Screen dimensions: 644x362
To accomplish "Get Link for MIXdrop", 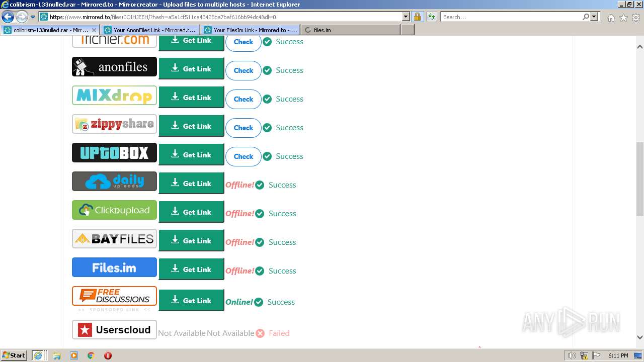I will [x=191, y=98].
